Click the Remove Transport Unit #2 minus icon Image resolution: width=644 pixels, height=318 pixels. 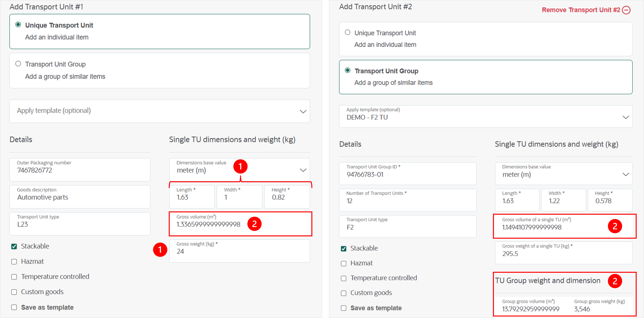click(x=626, y=10)
